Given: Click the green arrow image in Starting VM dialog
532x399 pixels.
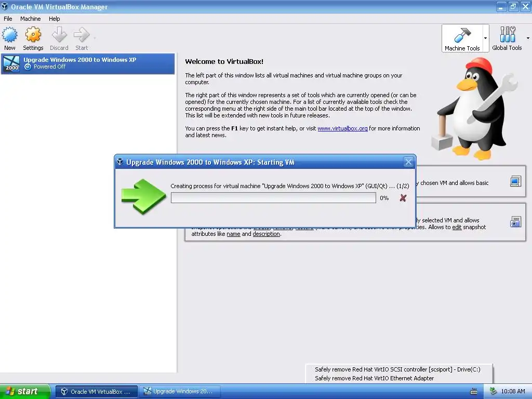Looking at the screenshot, I should [143, 196].
